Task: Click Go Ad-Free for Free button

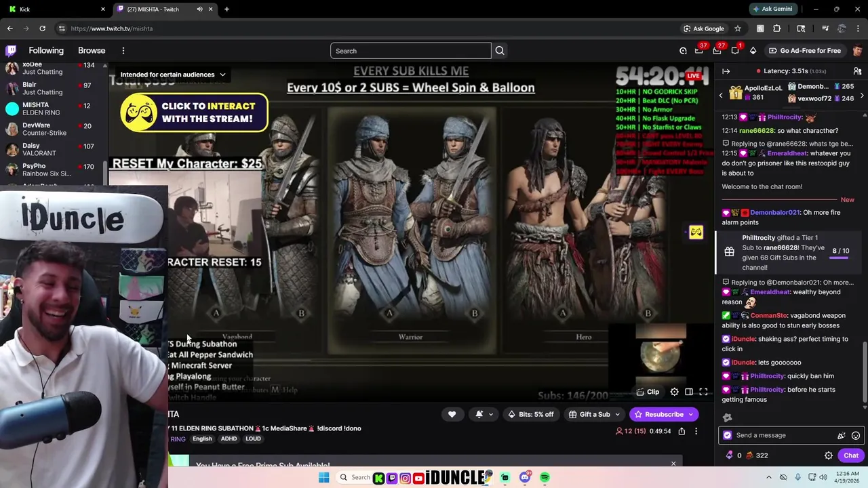Action: click(x=805, y=51)
